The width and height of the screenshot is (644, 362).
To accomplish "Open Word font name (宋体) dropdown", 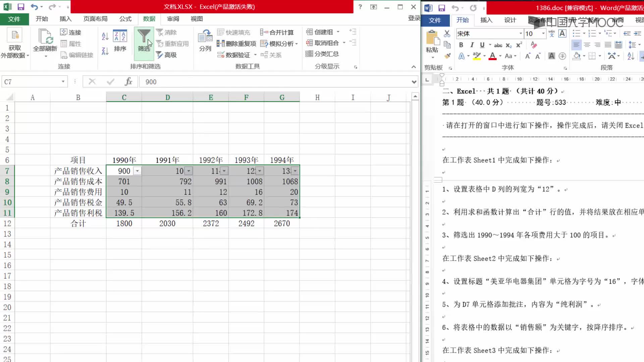I will [x=521, y=34].
